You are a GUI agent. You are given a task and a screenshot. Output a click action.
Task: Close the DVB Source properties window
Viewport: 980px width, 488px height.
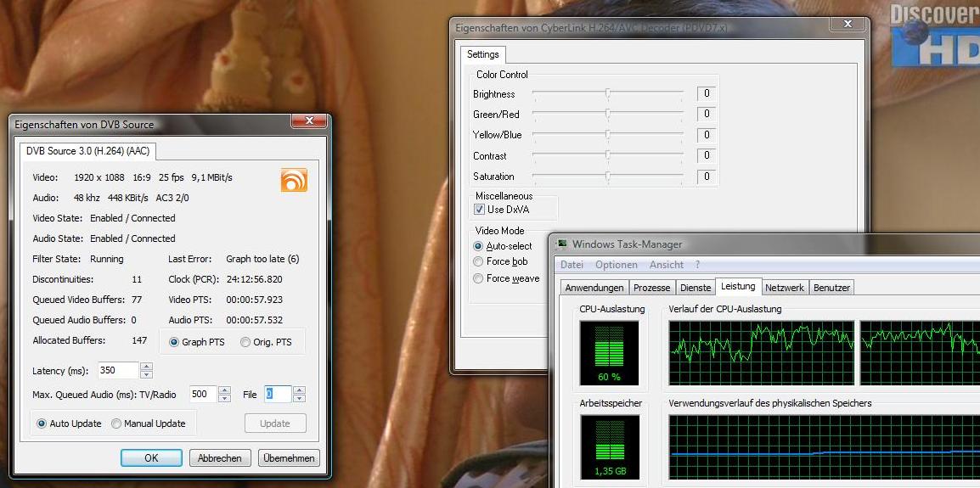click(x=309, y=122)
